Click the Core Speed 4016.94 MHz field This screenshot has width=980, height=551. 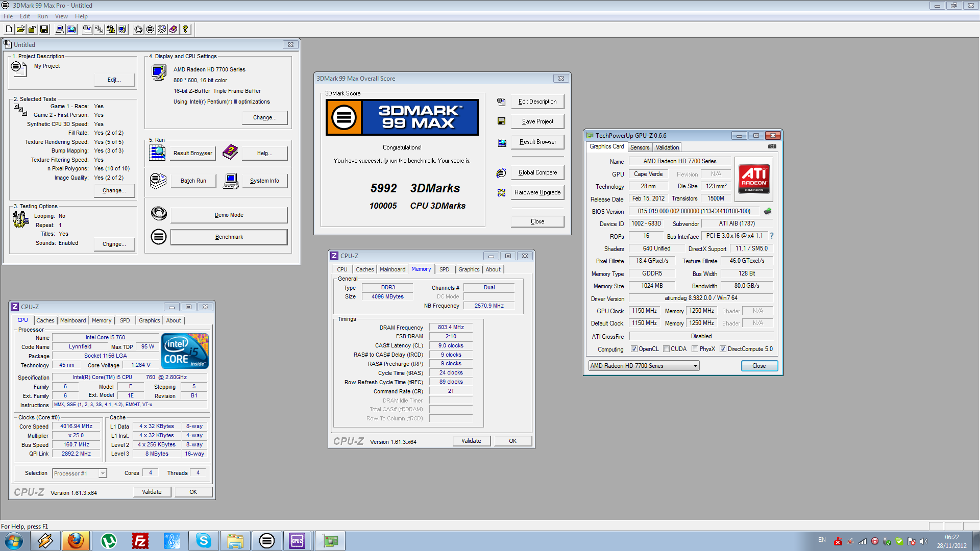(x=76, y=426)
